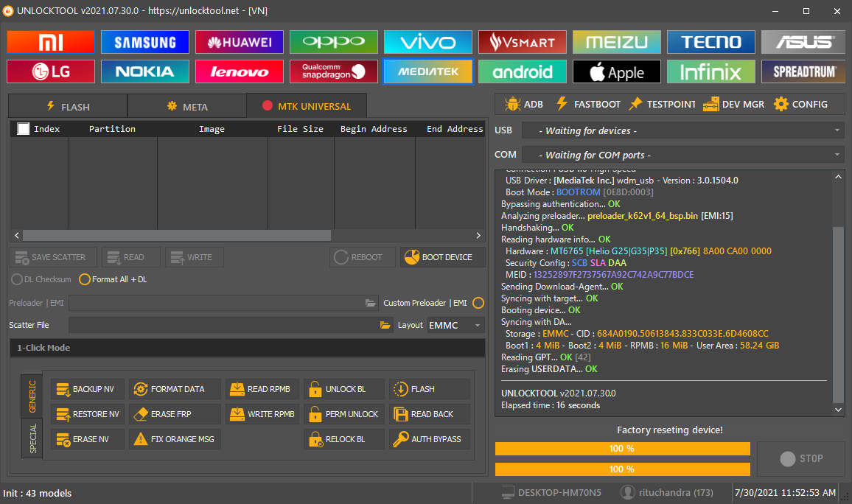Run RELOCK BL
The width and height of the screenshot is (852, 504).
(x=344, y=439)
